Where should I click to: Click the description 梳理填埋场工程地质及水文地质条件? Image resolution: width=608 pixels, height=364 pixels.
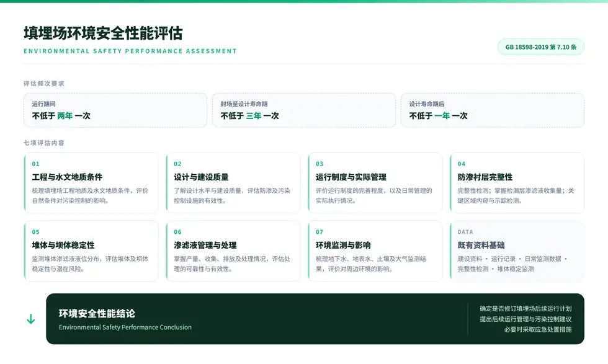[90, 196]
